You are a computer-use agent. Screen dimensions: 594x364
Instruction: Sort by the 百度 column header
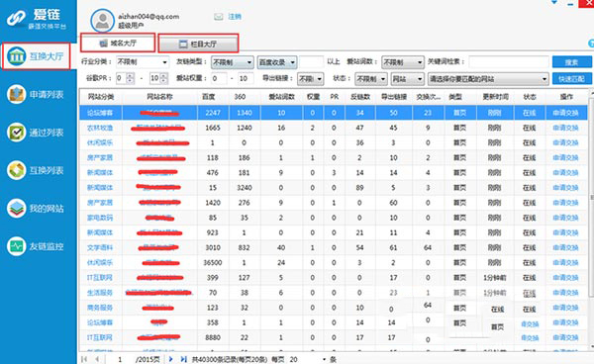208,97
